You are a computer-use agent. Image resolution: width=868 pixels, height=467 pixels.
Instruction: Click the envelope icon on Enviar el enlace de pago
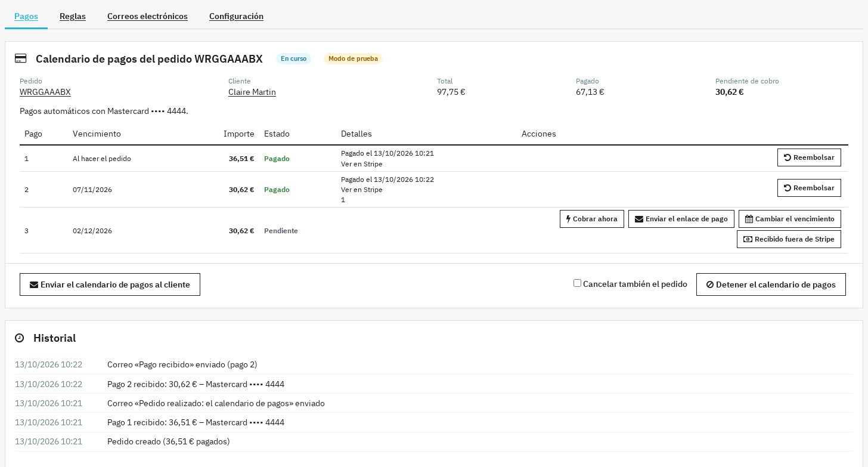coord(639,219)
